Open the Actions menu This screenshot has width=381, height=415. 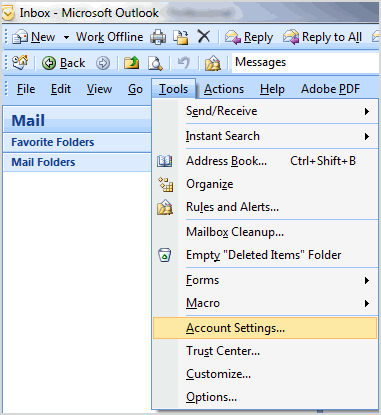point(224,89)
